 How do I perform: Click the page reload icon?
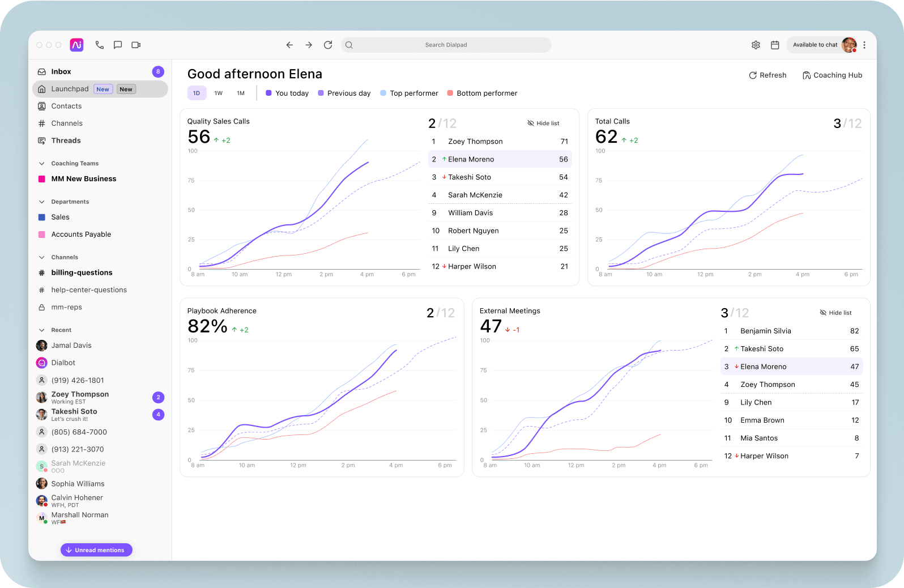[x=328, y=45]
